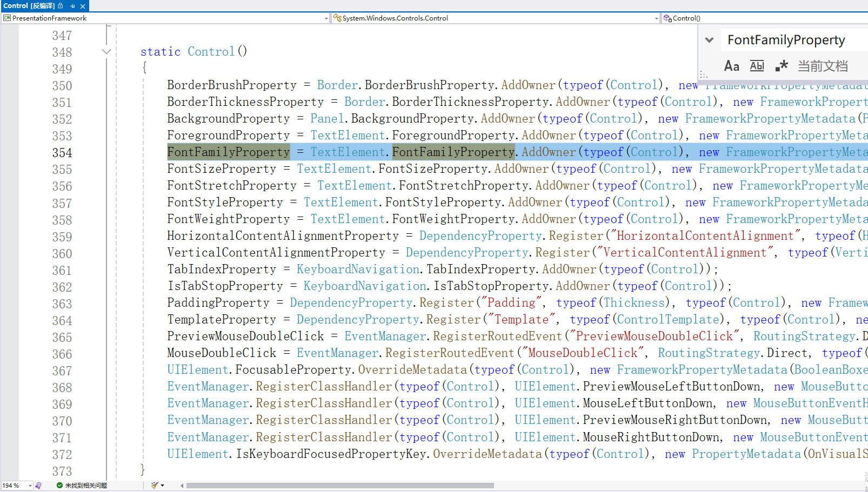Image resolution: width=868 pixels, height=492 pixels.
Task: Close the Control decompiled tab
Action: tap(83, 6)
